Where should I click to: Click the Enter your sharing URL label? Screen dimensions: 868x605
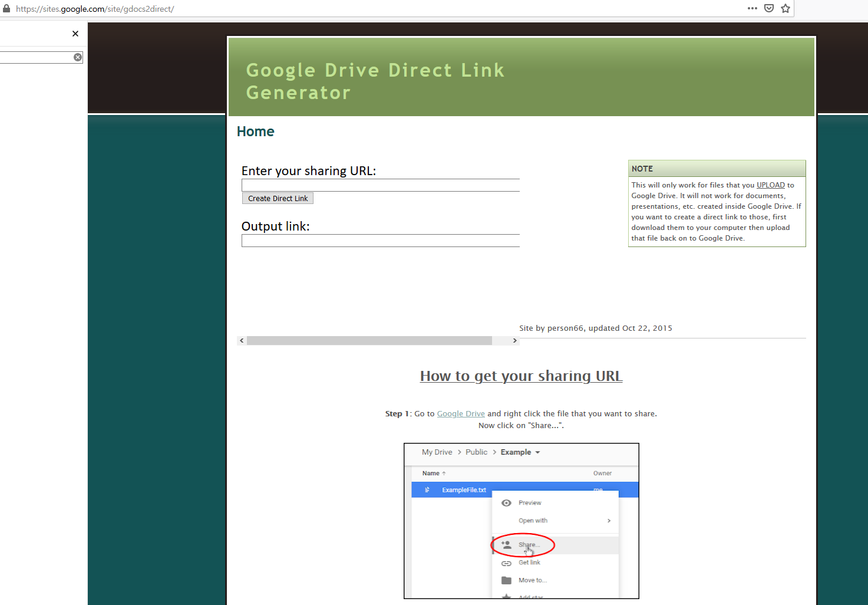[308, 171]
